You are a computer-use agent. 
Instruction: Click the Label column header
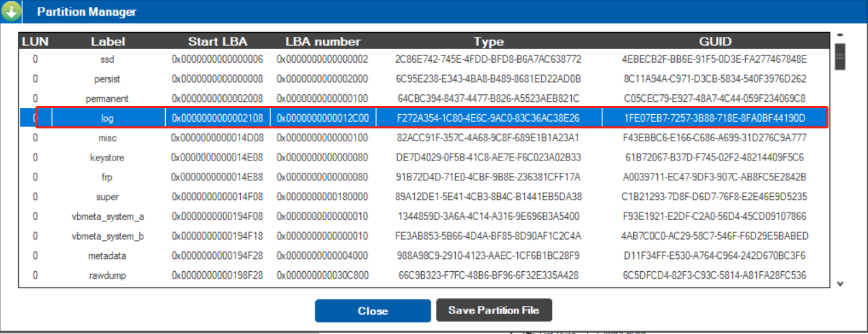point(108,41)
